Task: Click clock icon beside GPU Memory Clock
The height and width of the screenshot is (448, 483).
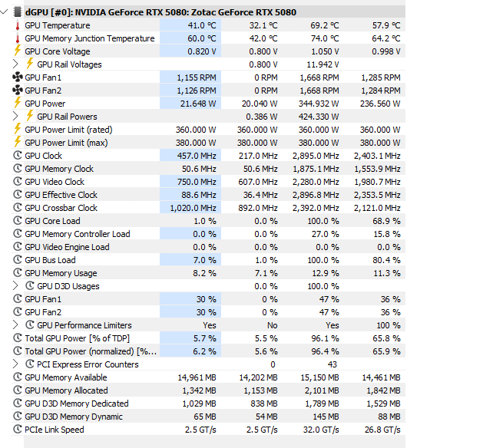Action: (x=18, y=168)
